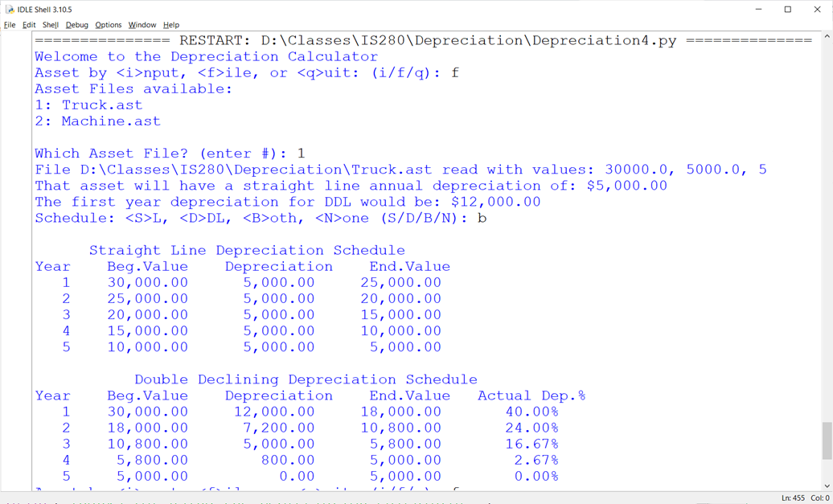Click the 2.67% value
Screen dimensions: 833x504
click(536, 461)
